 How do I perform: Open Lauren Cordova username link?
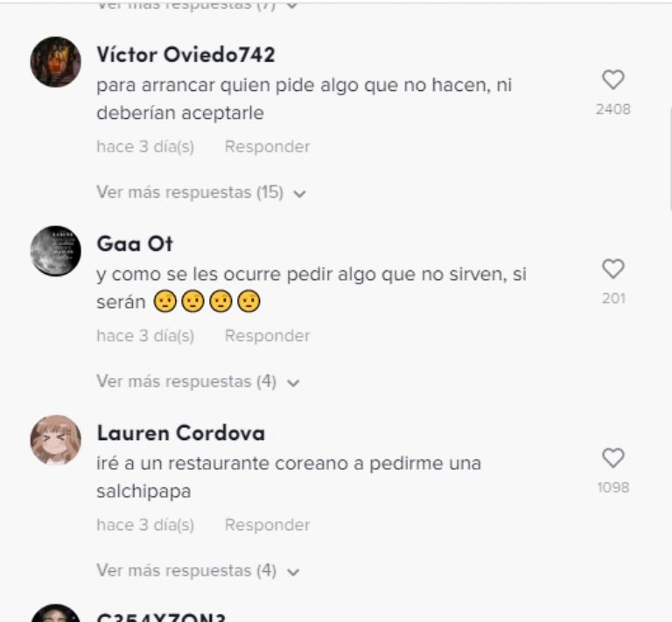pos(181,433)
